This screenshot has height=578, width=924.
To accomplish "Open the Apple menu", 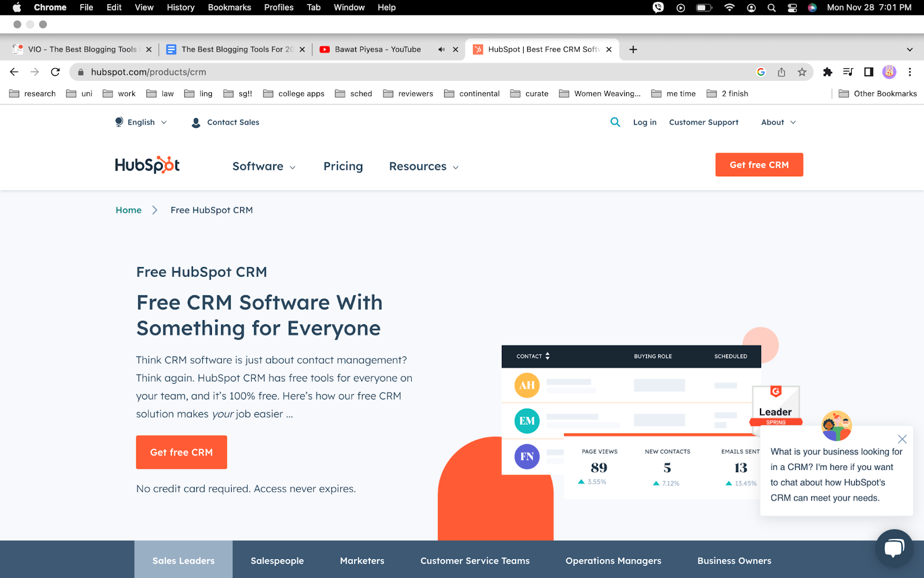I will point(17,8).
